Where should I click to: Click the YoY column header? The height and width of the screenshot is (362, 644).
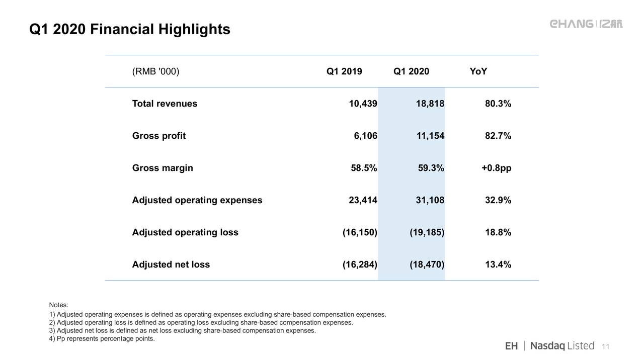click(x=478, y=71)
